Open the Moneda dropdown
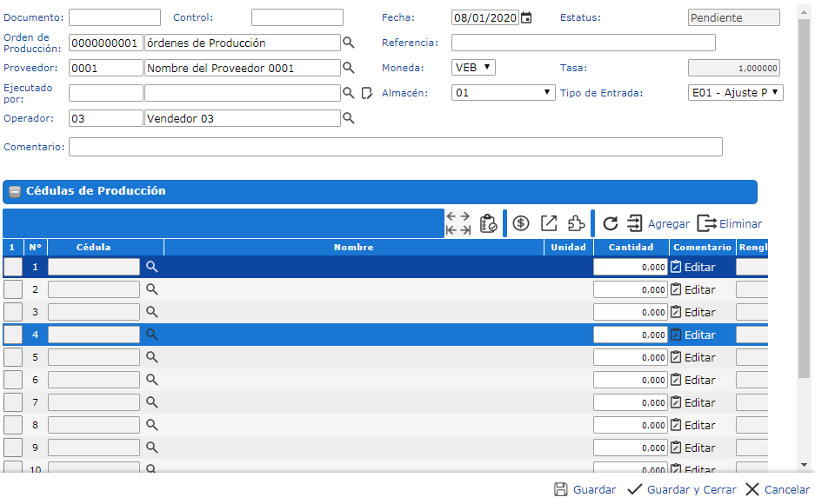815x504 pixels. pos(474,67)
